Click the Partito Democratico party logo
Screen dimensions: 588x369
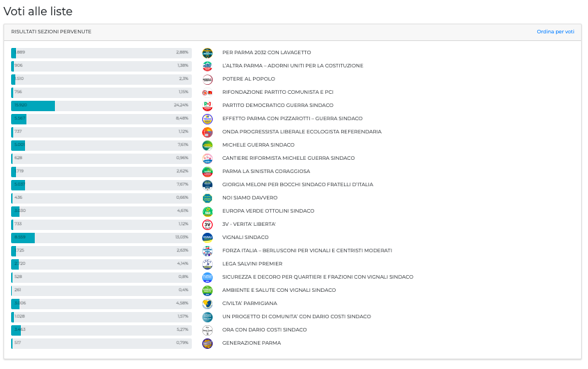tap(206, 106)
